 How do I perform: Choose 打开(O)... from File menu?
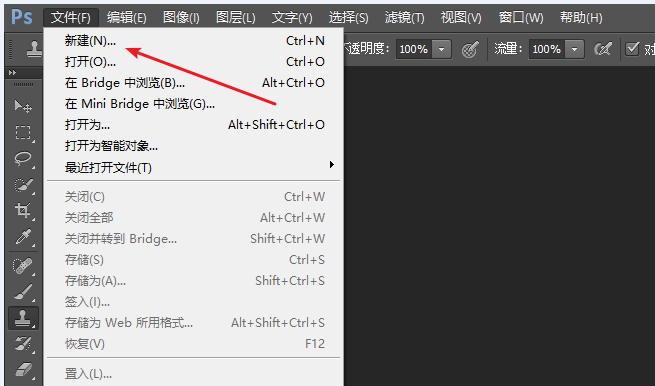coord(194,62)
